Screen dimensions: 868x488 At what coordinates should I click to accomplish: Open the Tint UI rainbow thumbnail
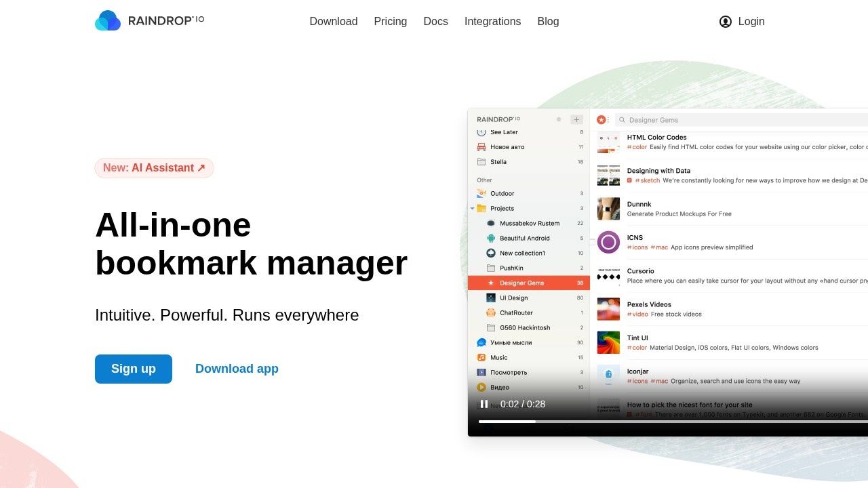[608, 342]
